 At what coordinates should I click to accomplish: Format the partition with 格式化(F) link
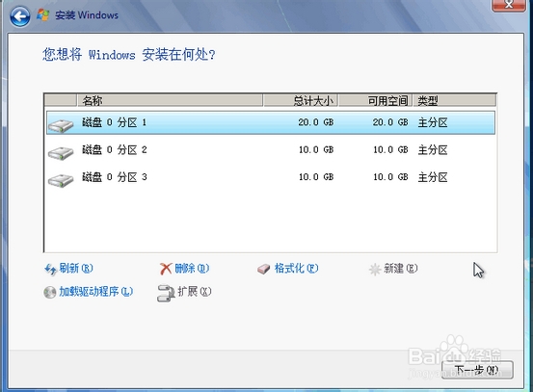297,269
